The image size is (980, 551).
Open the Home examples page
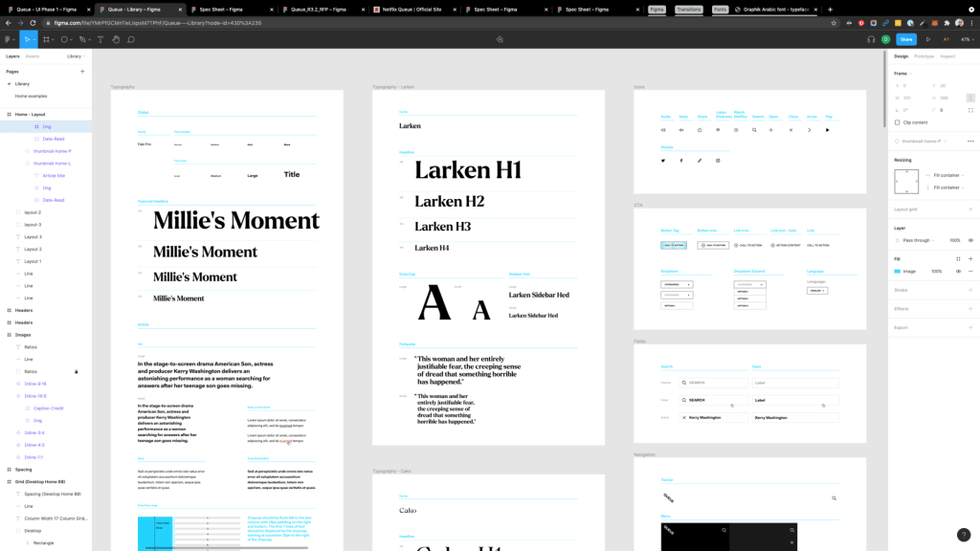[31, 96]
